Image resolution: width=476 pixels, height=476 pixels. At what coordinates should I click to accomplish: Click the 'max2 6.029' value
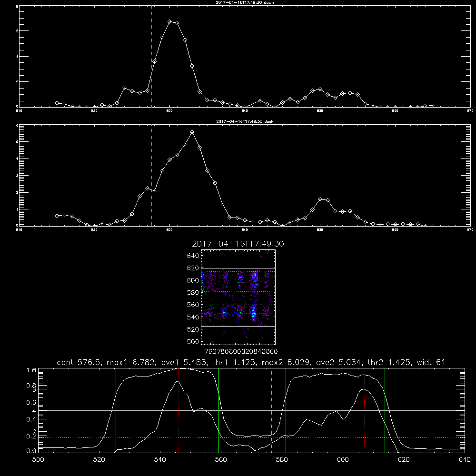click(286, 362)
